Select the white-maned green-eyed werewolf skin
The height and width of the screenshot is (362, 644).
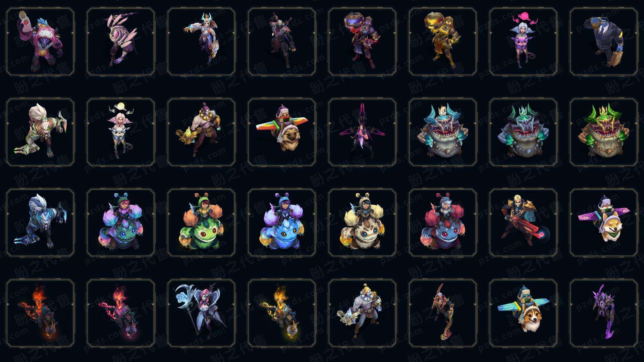pyautogui.click(x=40, y=132)
